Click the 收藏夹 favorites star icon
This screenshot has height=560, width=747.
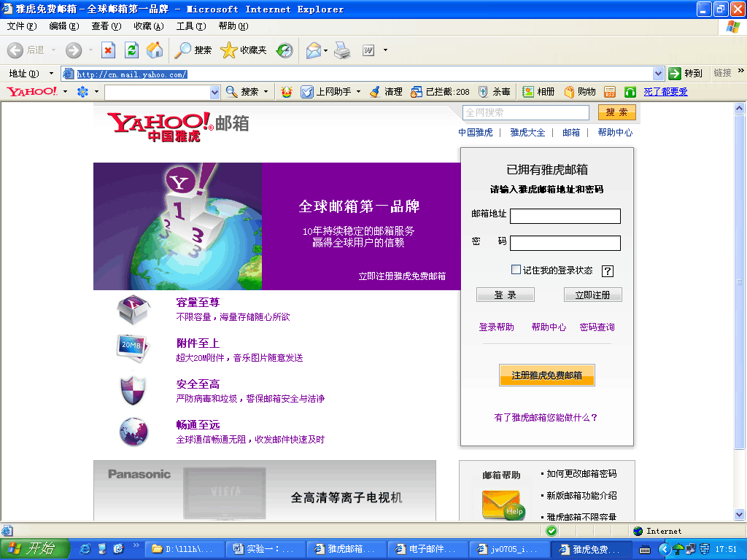[x=229, y=50]
